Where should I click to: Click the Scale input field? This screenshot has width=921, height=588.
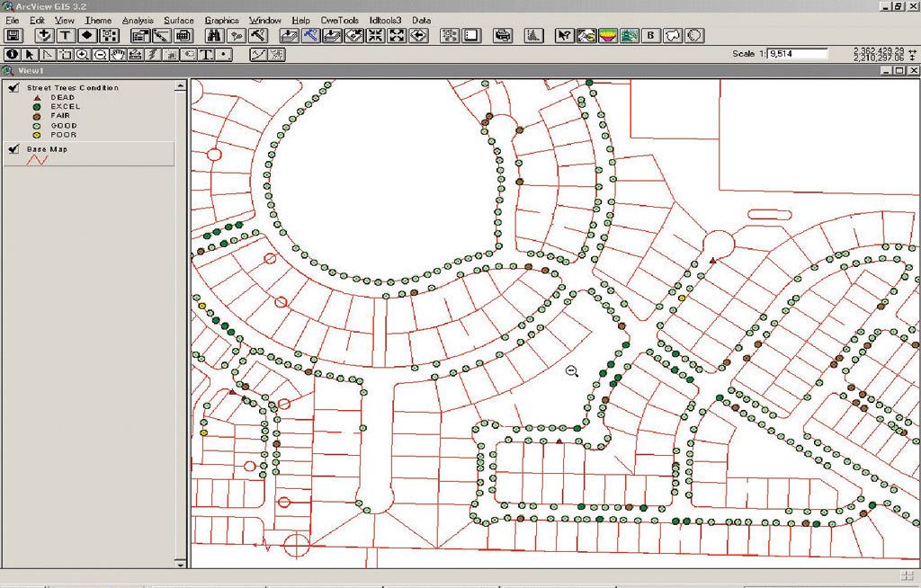click(x=797, y=54)
